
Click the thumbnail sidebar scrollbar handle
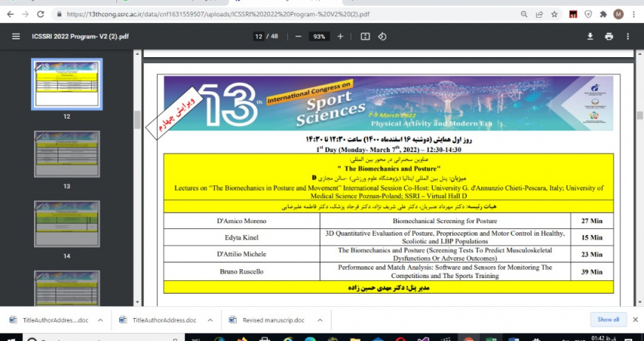[138, 119]
